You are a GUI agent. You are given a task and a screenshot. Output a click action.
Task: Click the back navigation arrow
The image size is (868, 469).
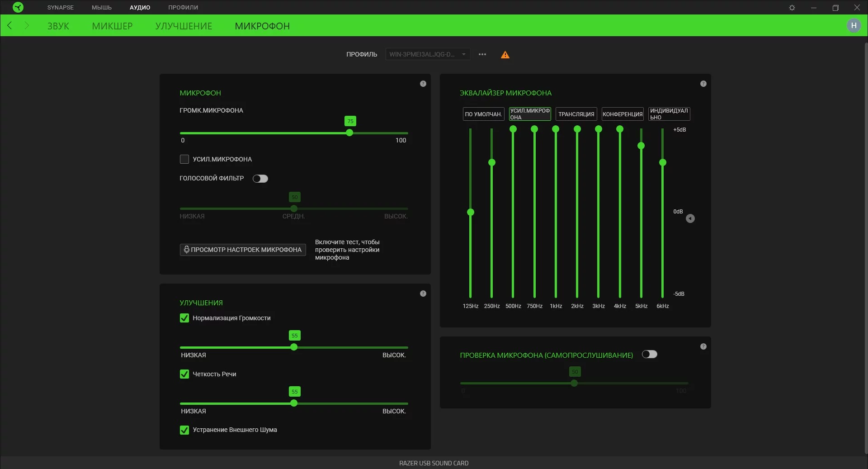pyautogui.click(x=9, y=26)
